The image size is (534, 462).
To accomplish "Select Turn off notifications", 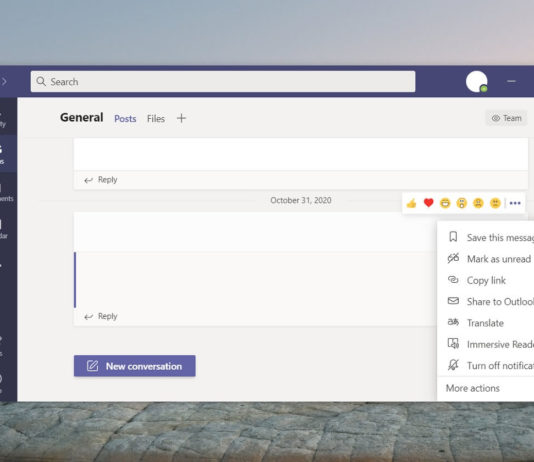I will [486, 366].
